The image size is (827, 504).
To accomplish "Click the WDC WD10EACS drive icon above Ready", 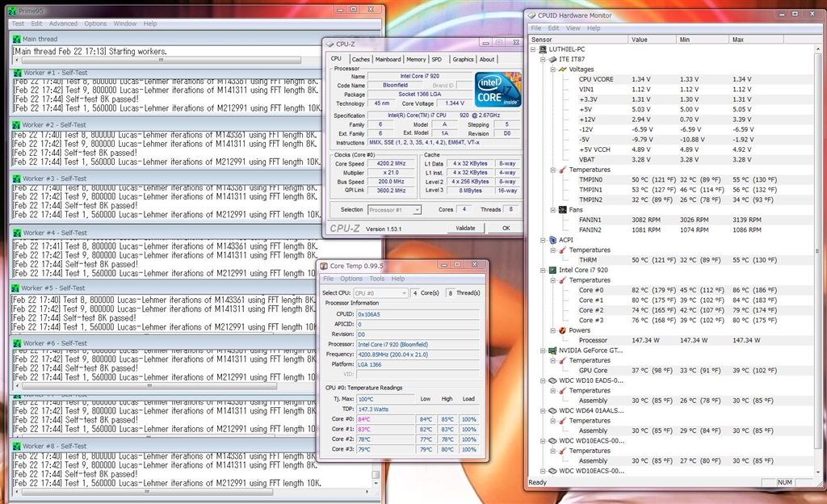I will click(x=552, y=471).
